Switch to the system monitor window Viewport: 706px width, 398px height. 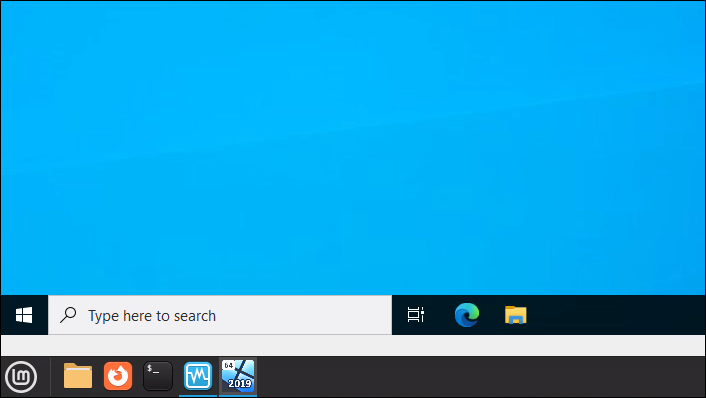coord(198,376)
